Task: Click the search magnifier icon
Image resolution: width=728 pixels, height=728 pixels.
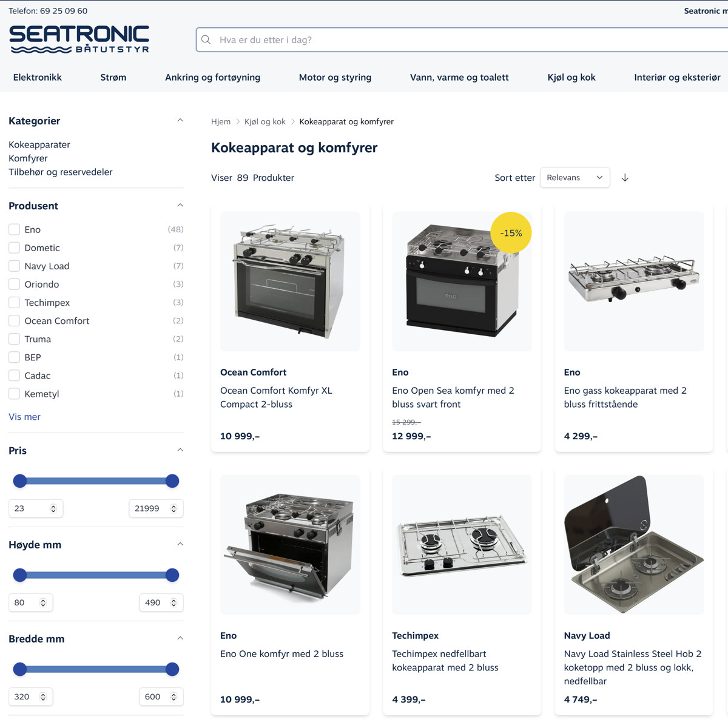Action: coord(206,40)
